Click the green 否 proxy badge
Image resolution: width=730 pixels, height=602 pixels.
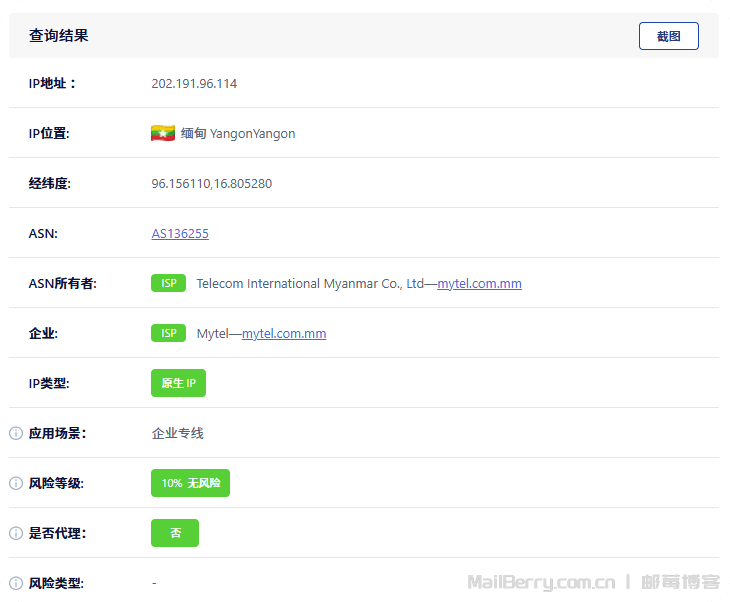tap(175, 533)
